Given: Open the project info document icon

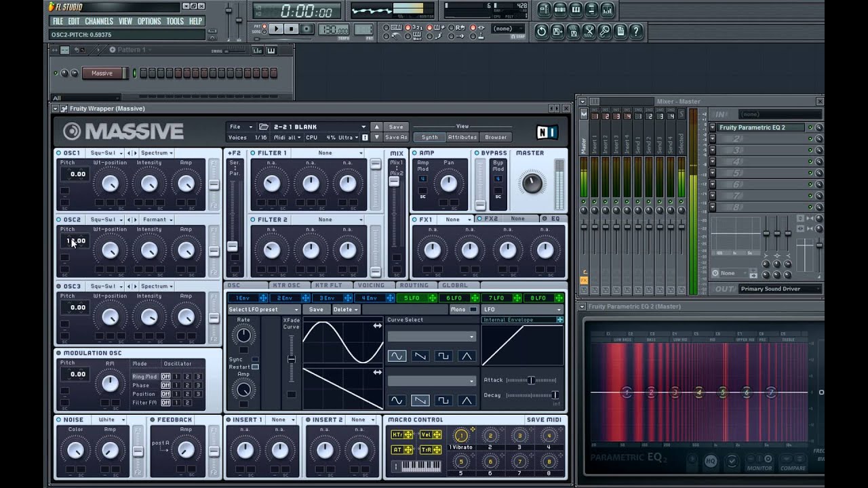Looking at the screenshot, I should (620, 31).
